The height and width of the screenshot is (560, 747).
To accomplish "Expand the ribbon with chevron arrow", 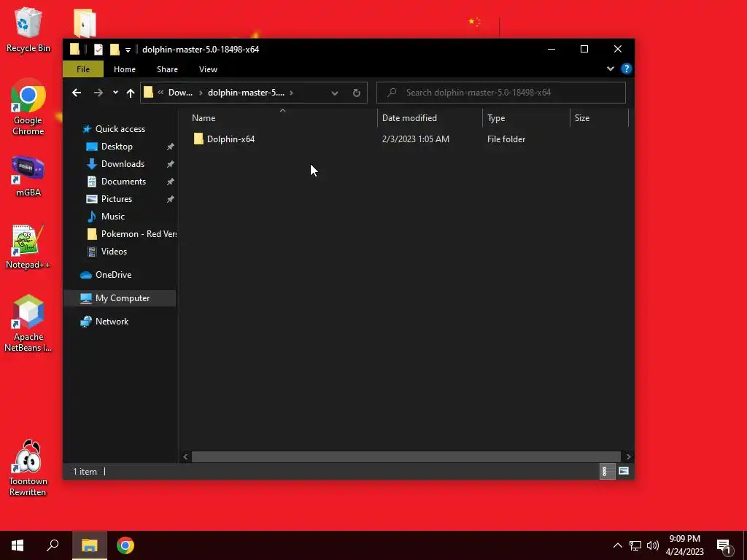I will click(x=611, y=69).
